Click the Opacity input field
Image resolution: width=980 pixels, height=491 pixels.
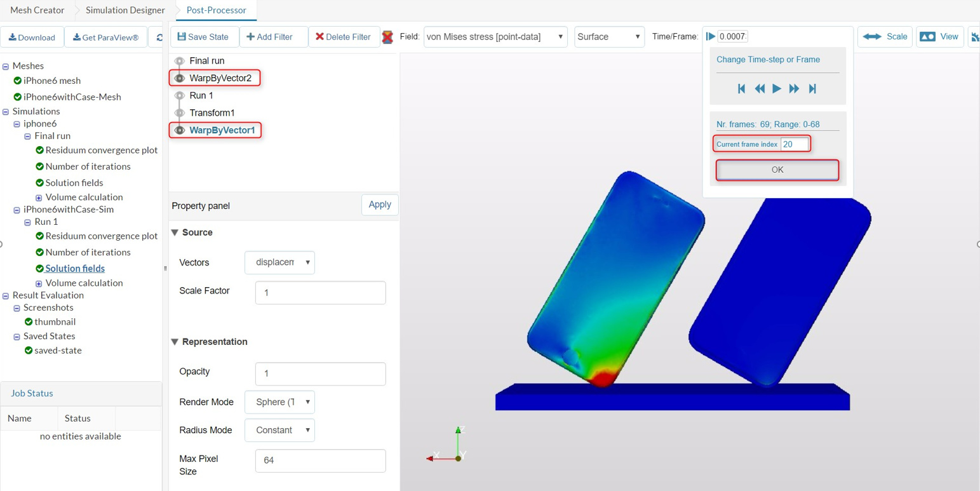pyautogui.click(x=320, y=373)
